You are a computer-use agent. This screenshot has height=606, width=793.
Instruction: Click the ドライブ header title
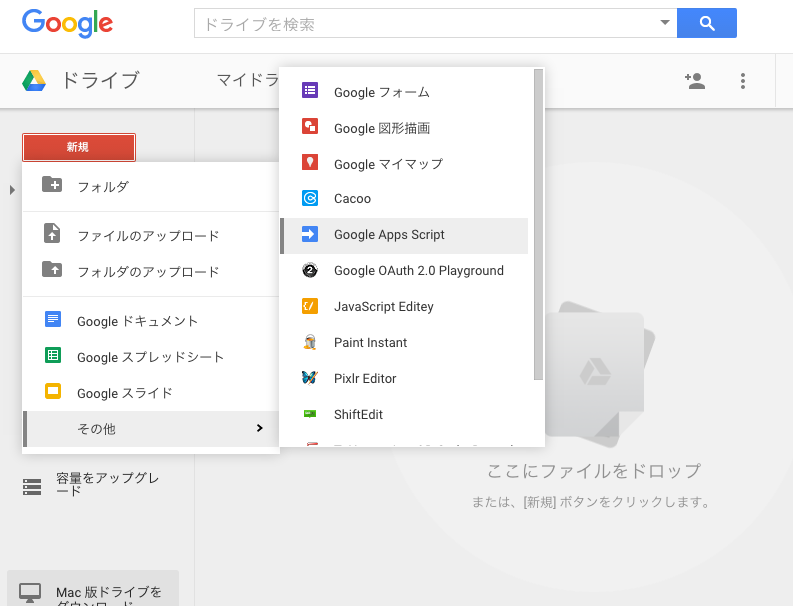(x=101, y=80)
